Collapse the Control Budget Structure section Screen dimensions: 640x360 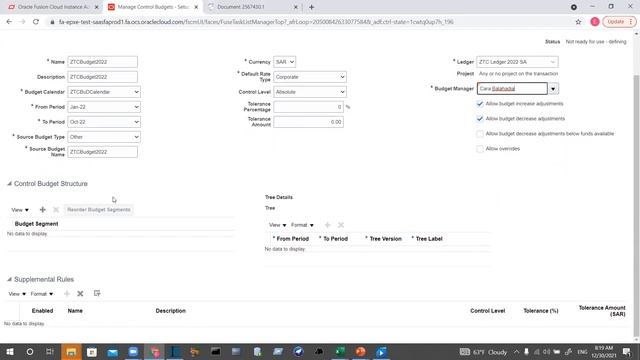[9, 184]
